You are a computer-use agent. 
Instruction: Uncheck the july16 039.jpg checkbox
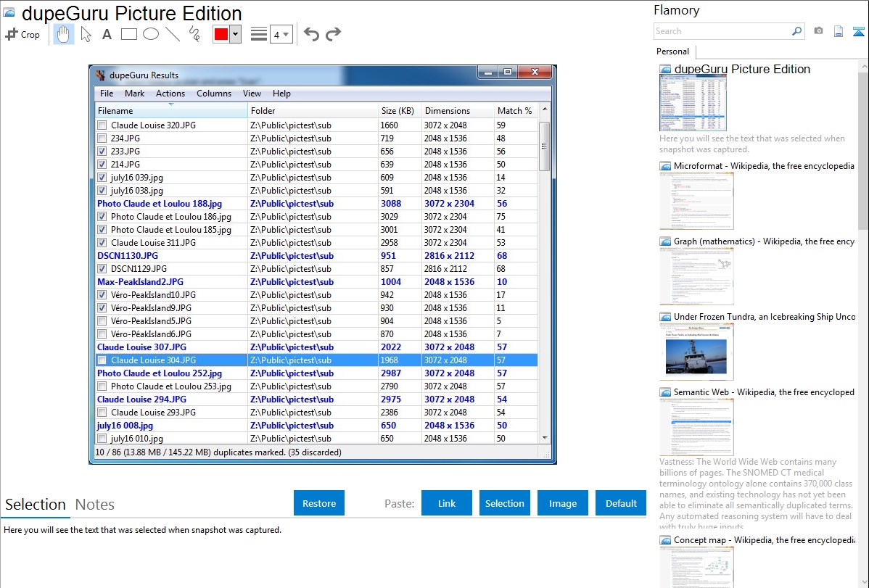pos(102,178)
